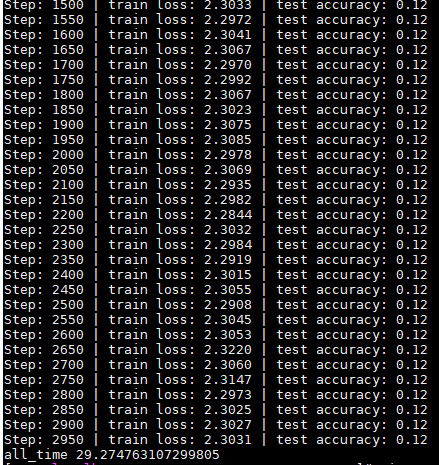
Task: Click test accuracy on Step 2250 row
Action: pos(352,230)
